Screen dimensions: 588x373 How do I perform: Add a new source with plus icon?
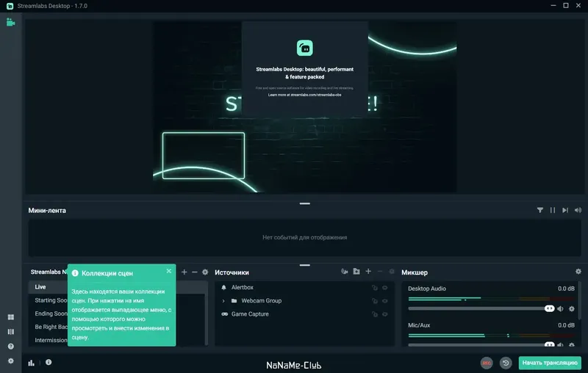pyautogui.click(x=368, y=271)
